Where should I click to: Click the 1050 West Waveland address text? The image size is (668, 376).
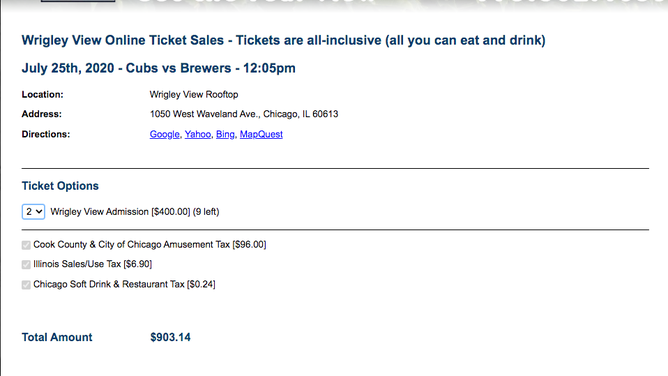244,114
